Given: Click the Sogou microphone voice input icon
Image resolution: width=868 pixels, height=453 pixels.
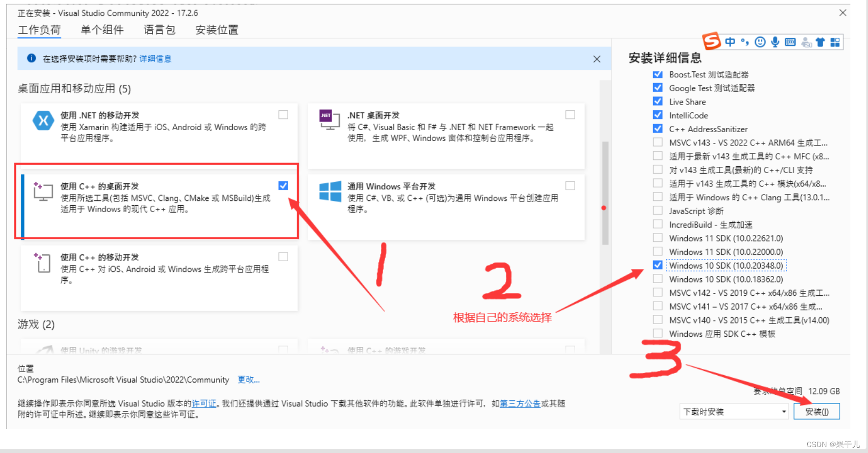Looking at the screenshot, I should (x=775, y=42).
